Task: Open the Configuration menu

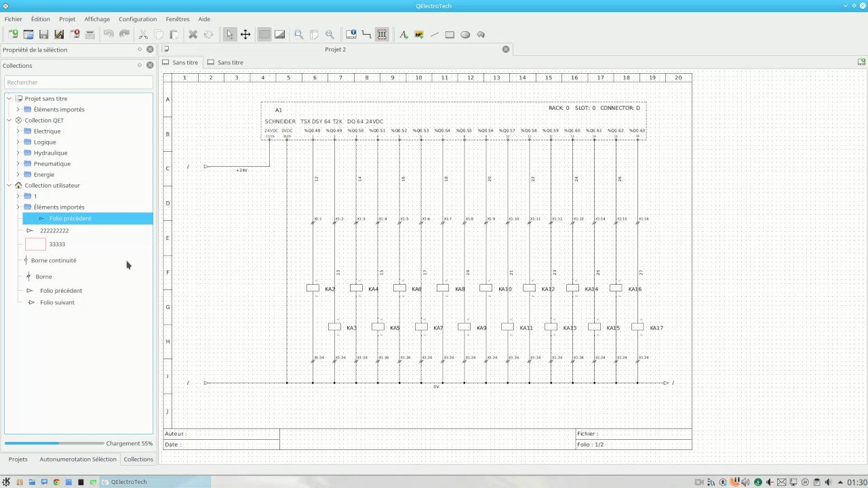Action: 138,19
